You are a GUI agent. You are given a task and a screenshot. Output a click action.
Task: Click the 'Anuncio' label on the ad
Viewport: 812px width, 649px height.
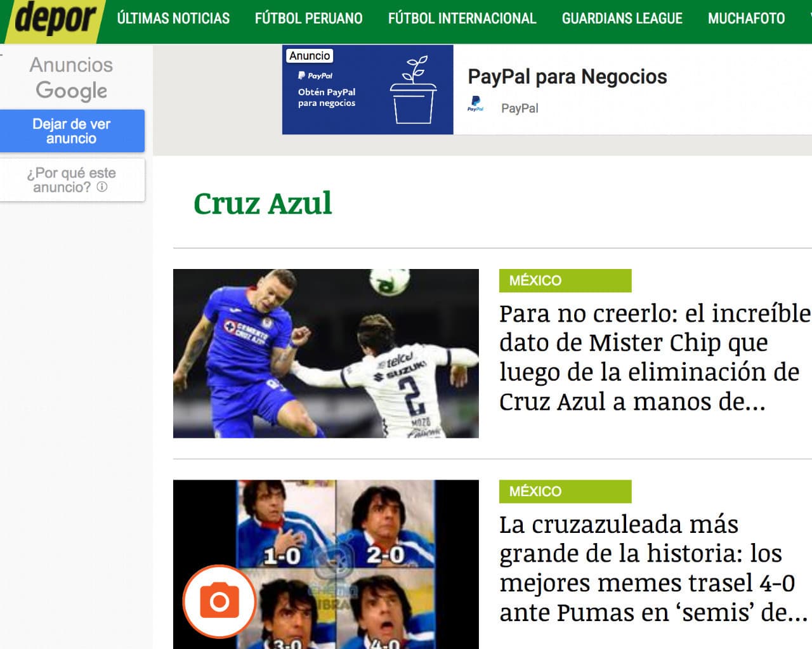(310, 56)
